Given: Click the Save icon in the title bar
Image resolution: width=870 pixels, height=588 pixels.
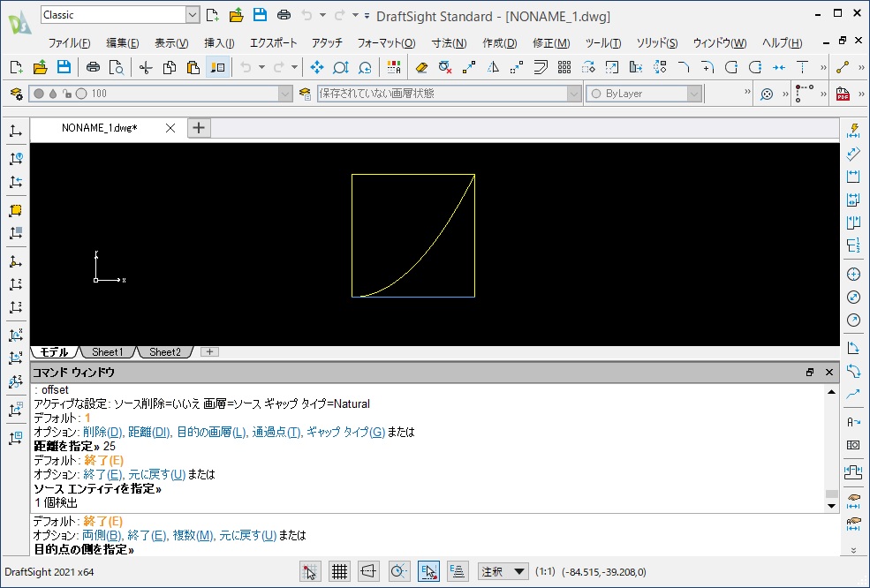Looking at the screenshot, I should pos(260,15).
